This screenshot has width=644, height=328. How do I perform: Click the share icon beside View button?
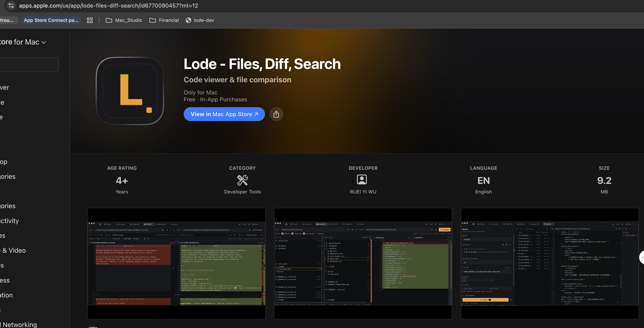coord(276,114)
